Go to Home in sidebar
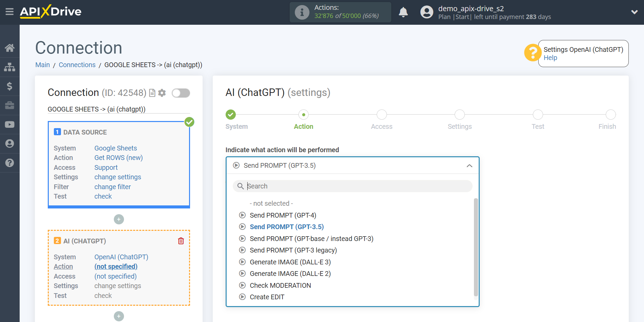Image resolution: width=644 pixels, height=322 pixels. pos(9,48)
